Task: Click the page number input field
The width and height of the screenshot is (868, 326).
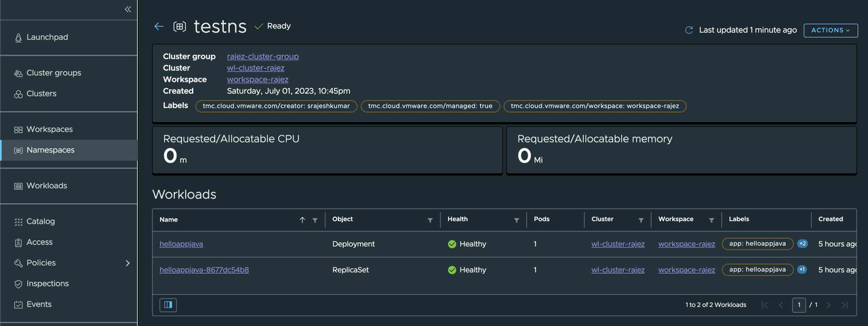Action: (799, 305)
